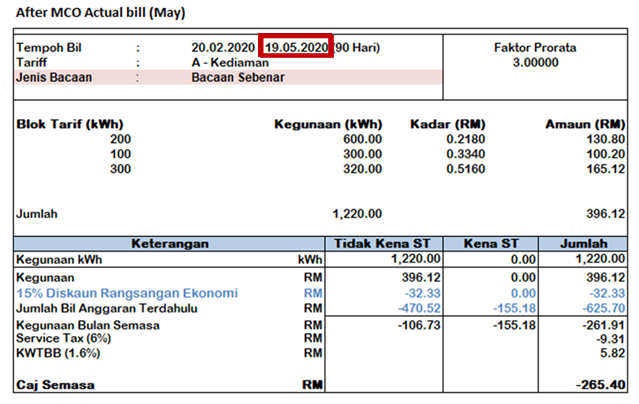The image size is (639, 404).
Task: Select the "Bacaan Sebenar" reading type
Action: tap(238, 77)
